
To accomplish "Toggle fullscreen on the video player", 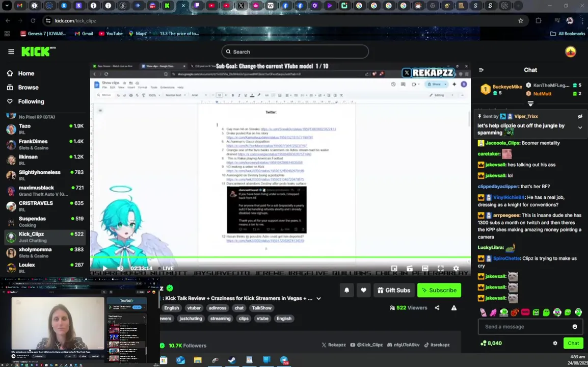I will pyautogui.click(x=441, y=268).
